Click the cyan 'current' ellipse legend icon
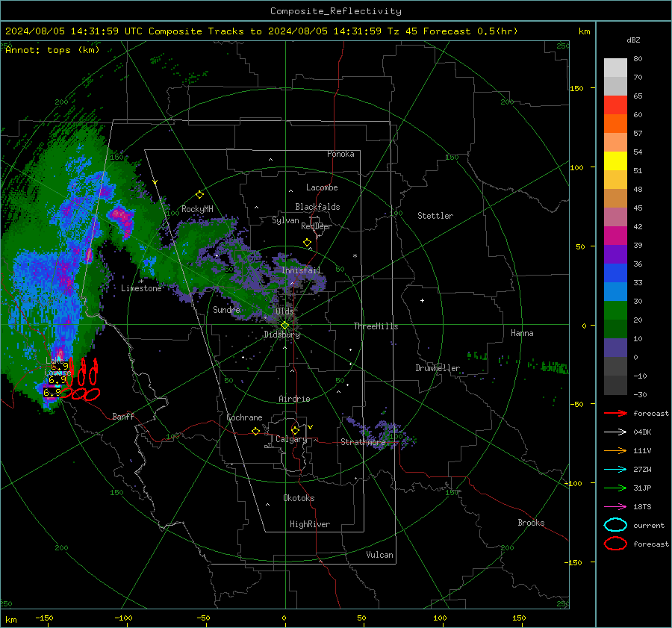 point(615,525)
